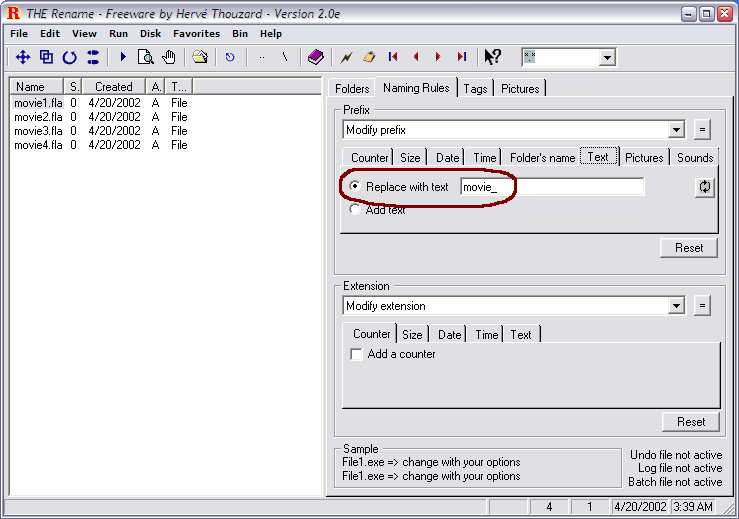739x519 pixels.
Task: Click the equals button next to Modify prefix
Action: tap(702, 130)
